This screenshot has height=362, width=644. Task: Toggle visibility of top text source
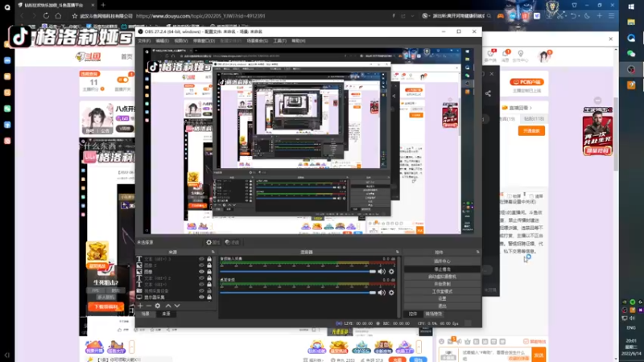(x=202, y=259)
